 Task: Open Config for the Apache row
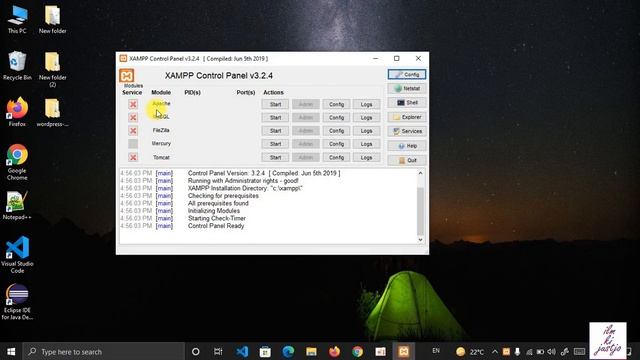pos(336,104)
